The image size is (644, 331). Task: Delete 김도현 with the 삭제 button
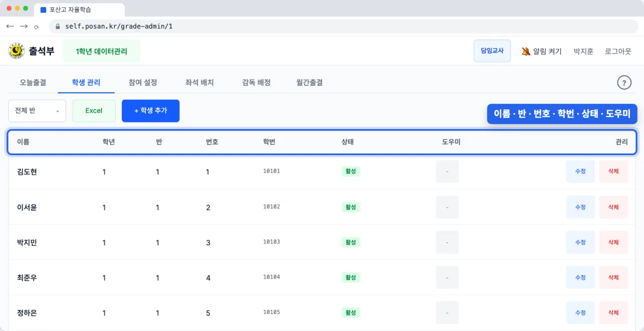coord(613,171)
